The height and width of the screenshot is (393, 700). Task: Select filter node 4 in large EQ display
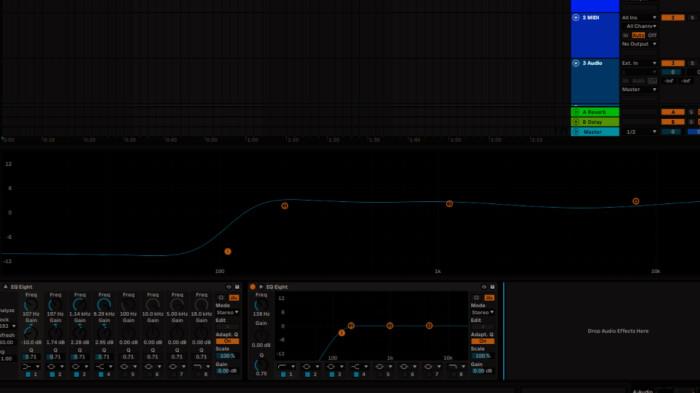click(x=636, y=201)
